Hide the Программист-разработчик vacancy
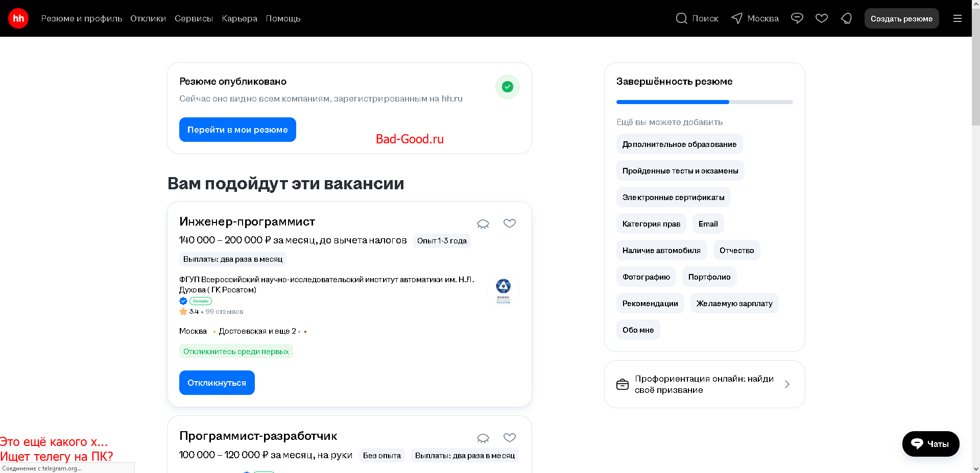This screenshot has height=473, width=980. click(x=483, y=438)
